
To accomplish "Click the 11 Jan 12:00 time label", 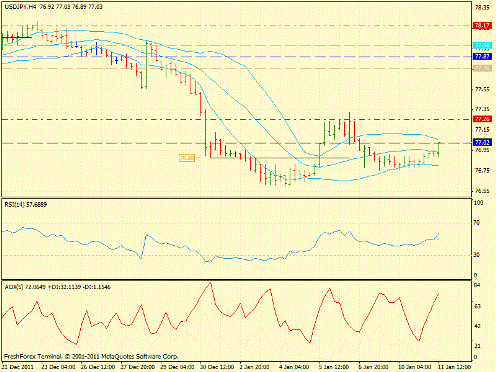I will pyautogui.click(x=455, y=367).
